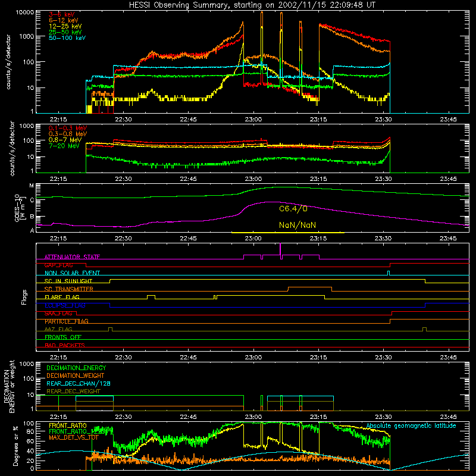This screenshot has height=476, width=476.
Task: Select the SAA_FLAG label
Action: coord(58,313)
